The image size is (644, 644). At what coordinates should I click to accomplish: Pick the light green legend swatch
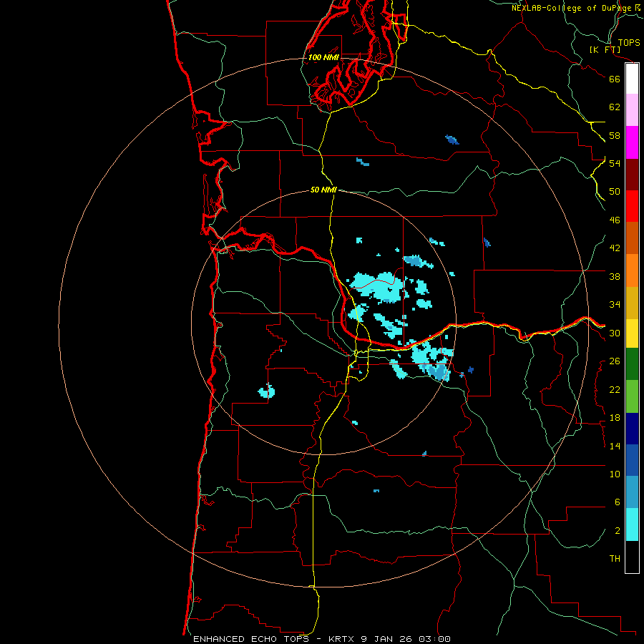pos(632,396)
